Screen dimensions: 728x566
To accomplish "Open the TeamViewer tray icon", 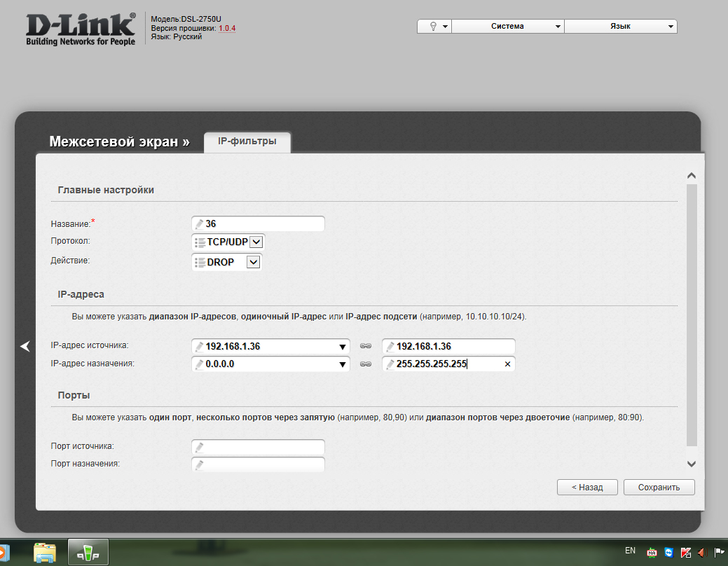I will (668, 552).
